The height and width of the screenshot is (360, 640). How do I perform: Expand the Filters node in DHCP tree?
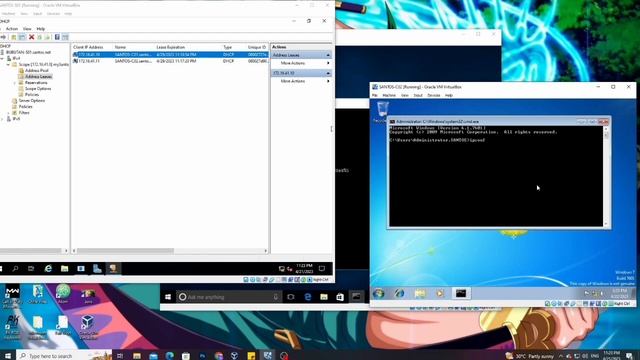(x=8, y=113)
